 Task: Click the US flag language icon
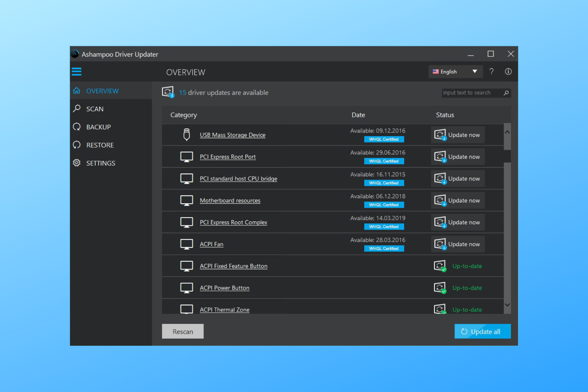pos(435,72)
